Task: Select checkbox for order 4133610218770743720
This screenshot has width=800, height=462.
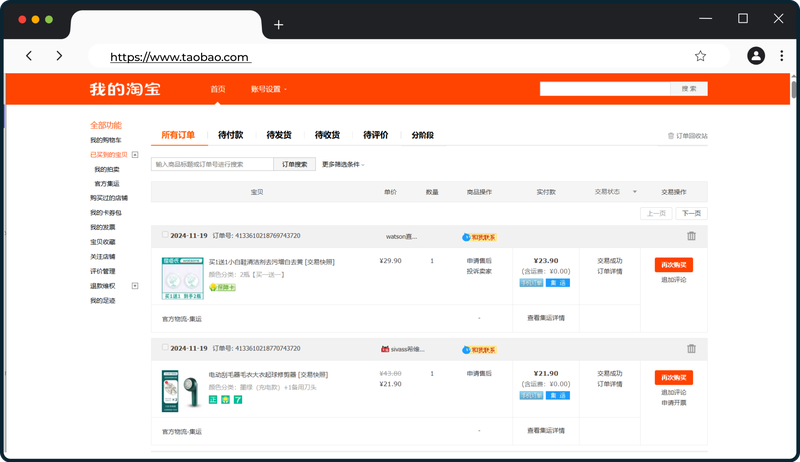Action: pyautogui.click(x=165, y=347)
